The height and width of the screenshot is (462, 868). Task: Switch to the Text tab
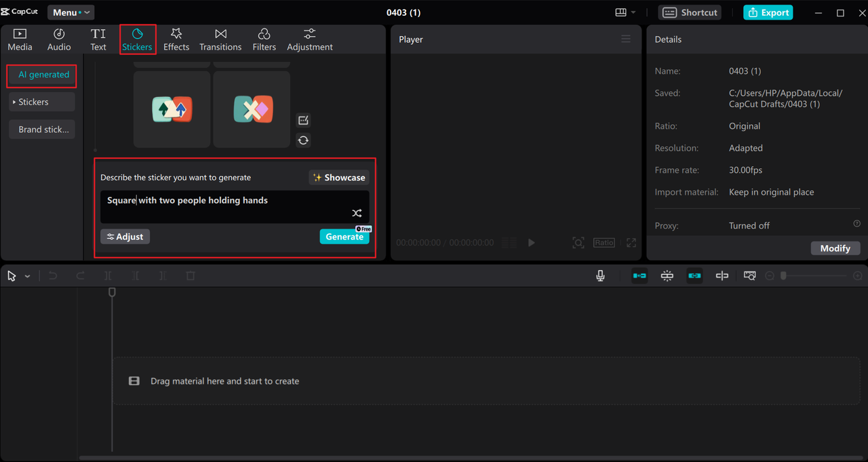tap(98, 39)
